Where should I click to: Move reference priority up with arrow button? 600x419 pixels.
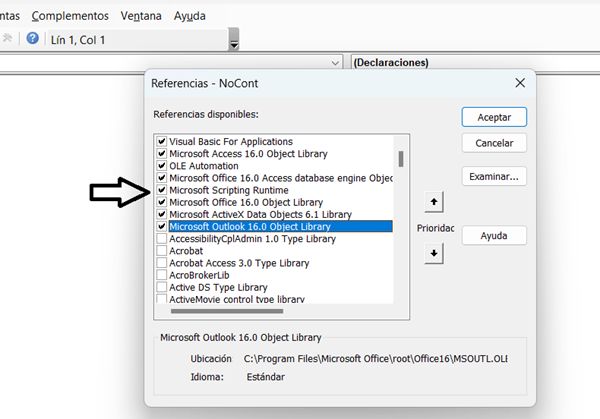[434, 202]
